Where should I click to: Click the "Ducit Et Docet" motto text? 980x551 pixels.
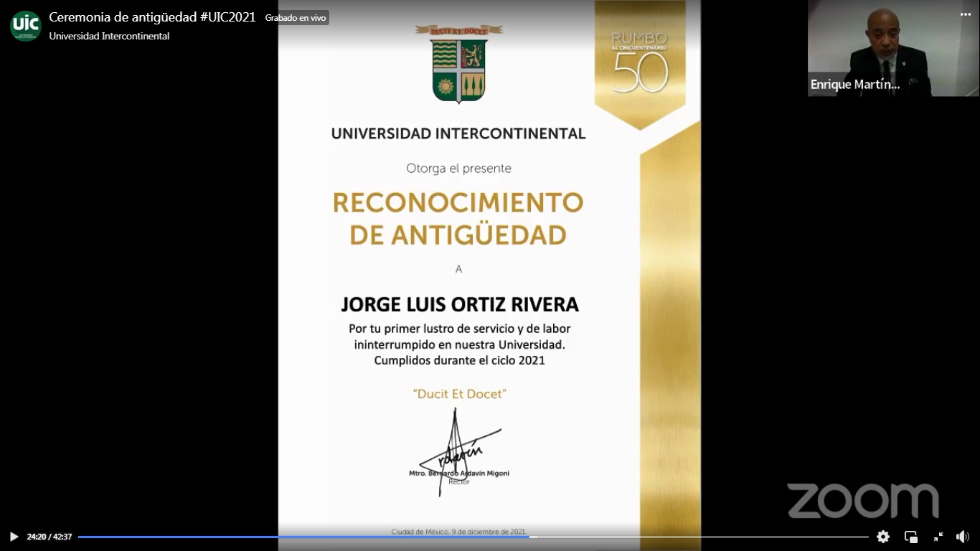[459, 394]
